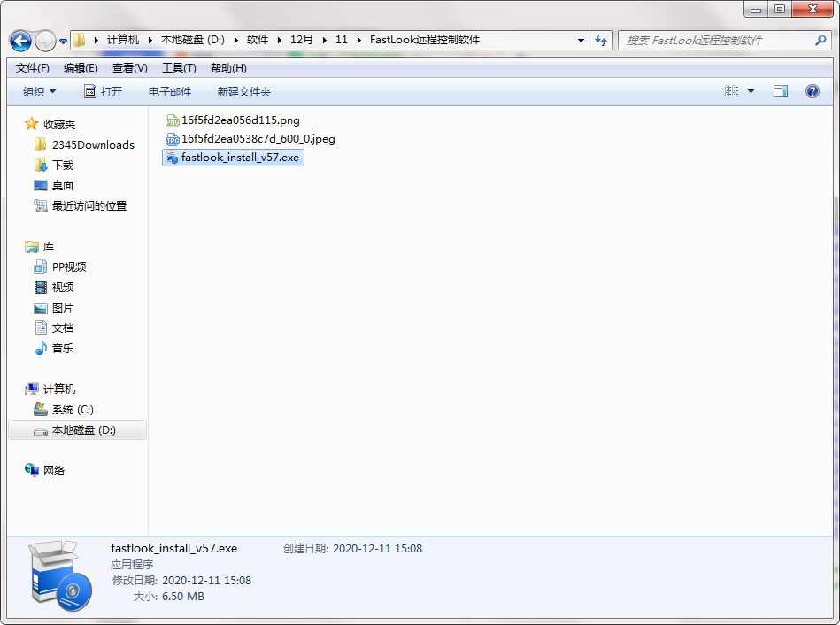Open address bar history dropdown
This screenshot has height=625, width=840.
(x=581, y=40)
